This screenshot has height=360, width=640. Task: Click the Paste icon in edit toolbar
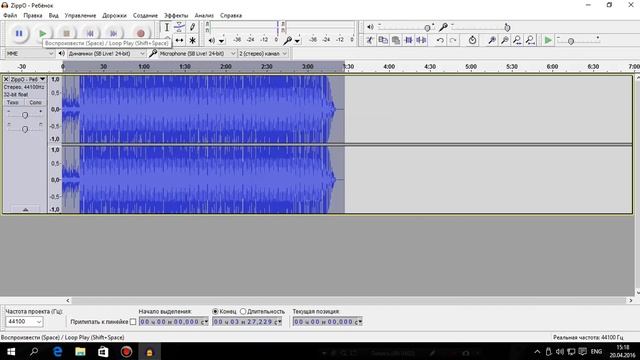396,40
